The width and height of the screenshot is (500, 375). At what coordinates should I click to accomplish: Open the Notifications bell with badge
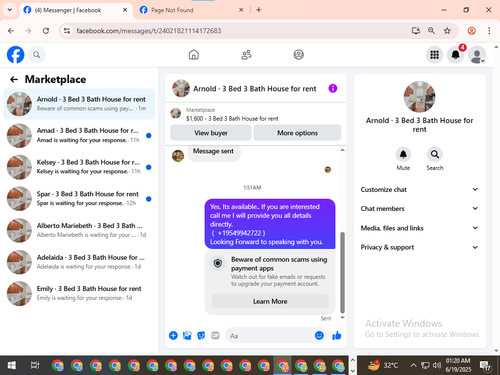[x=456, y=55]
